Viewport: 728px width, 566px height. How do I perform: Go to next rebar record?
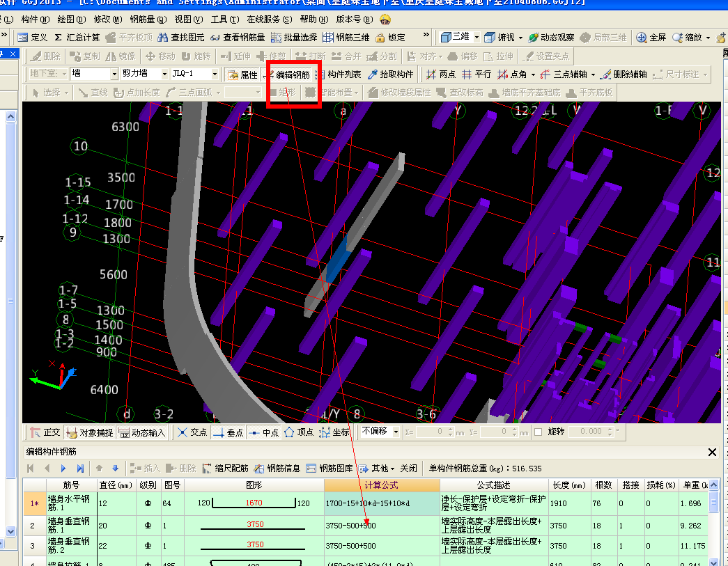63,469
